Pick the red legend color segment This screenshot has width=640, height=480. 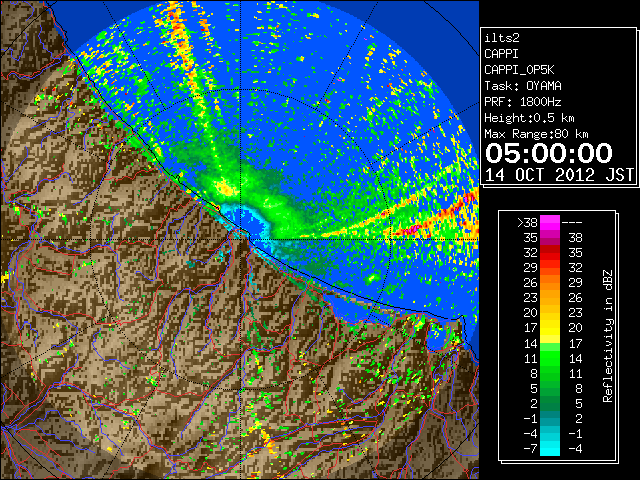(550, 253)
